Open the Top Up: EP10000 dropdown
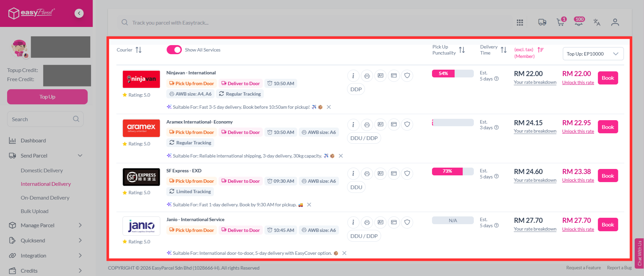 click(593, 54)
